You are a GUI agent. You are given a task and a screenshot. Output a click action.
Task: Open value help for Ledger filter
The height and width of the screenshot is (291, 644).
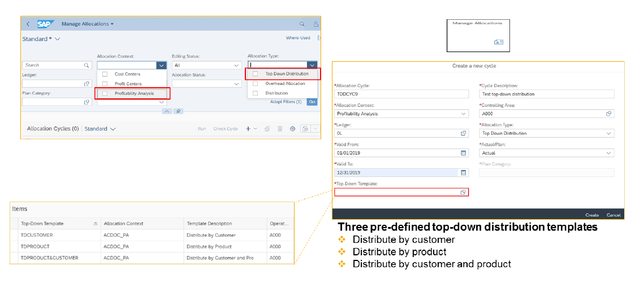coord(87,84)
